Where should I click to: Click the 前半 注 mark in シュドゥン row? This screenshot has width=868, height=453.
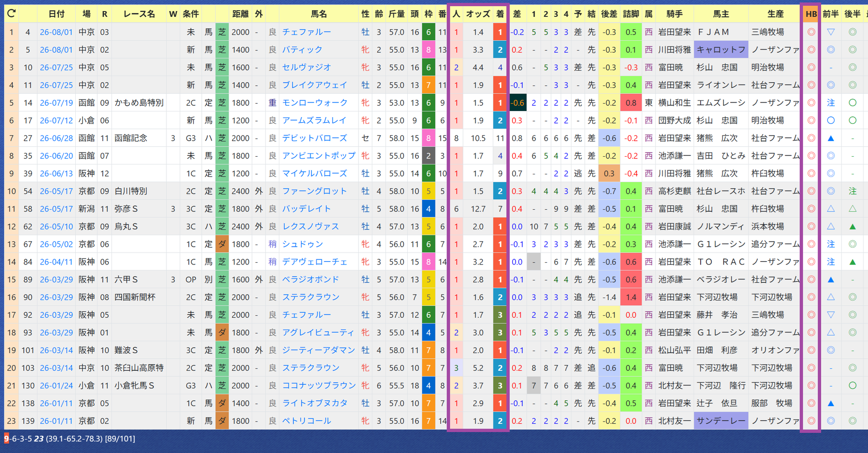[x=831, y=244]
